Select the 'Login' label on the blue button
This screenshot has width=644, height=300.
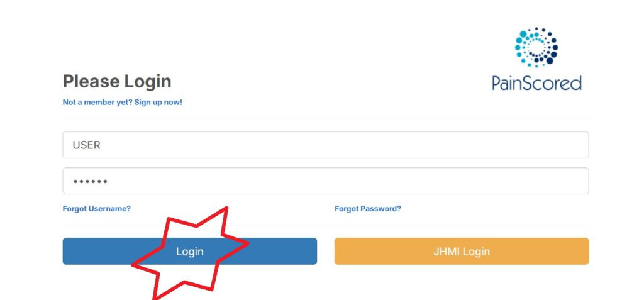point(190,252)
